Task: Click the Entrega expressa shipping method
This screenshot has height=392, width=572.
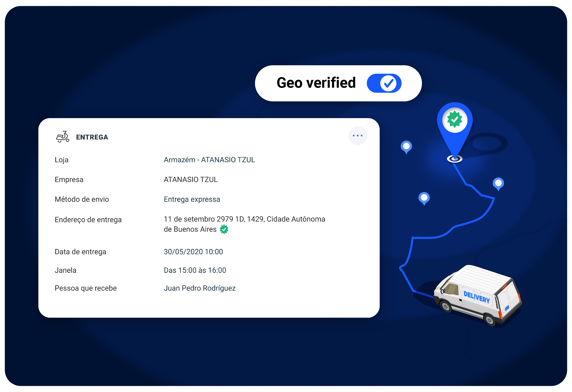Action: pyautogui.click(x=192, y=199)
